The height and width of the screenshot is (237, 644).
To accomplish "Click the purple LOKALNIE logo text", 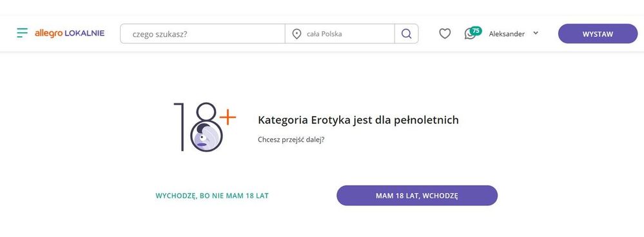I will [84, 34].
